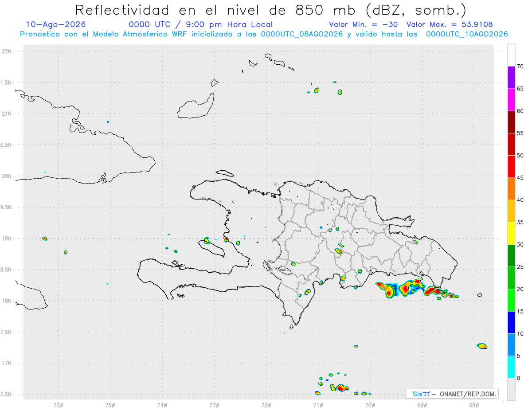Click the isolated storm cell near 68W, 17.3N
Viewport: 532px width, 411px height.
pos(482,346)
